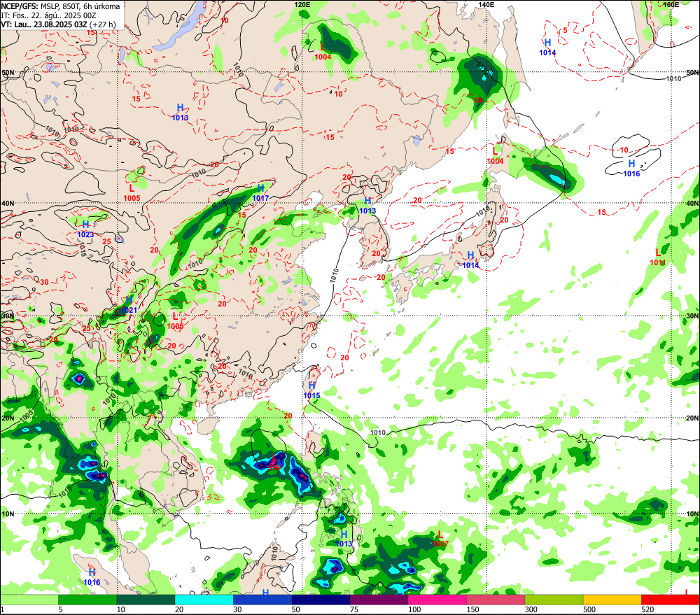Viewport: 700px width, 615px height.
Task: Click the orange 500–520 legend swatch
Action: 612,600
